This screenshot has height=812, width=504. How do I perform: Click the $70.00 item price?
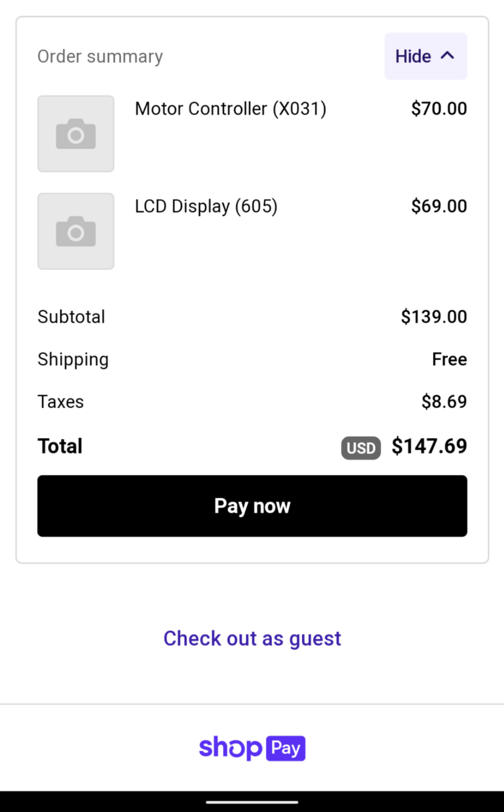click(x=438, y=109)
